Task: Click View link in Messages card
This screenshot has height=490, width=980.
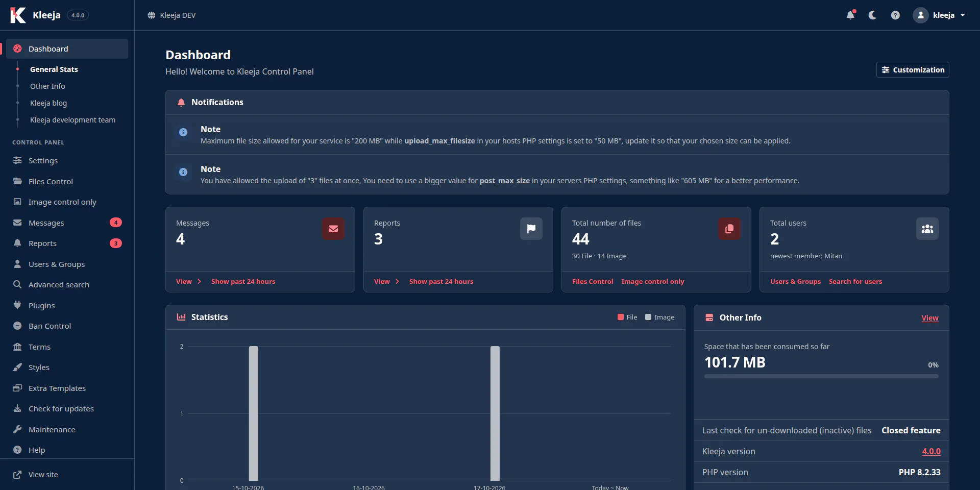Action: click(188, 282)
